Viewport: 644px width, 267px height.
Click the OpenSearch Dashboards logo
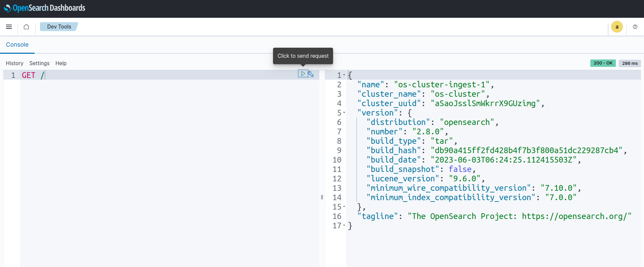point(45,8)
